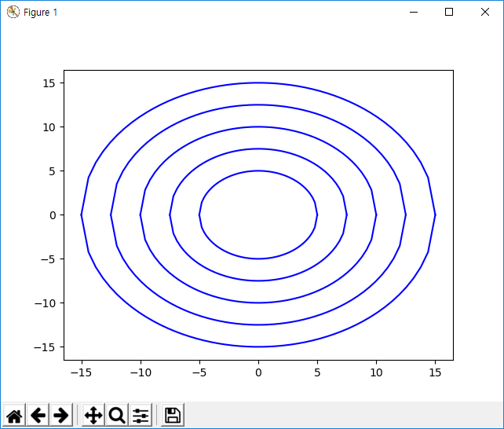Click the y-axis tick label "0"
Viewport: 504px width, 429px height.
tap(53, 215)
